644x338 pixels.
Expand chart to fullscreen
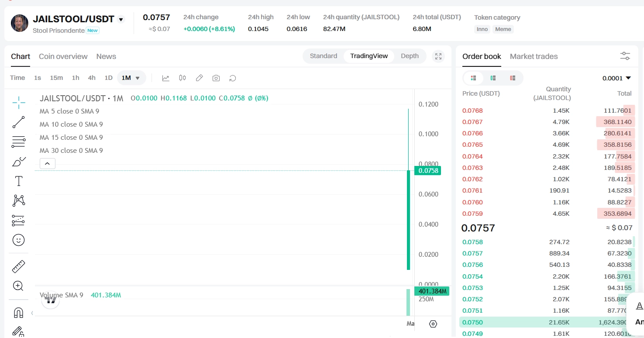click(x=438, y=56)
